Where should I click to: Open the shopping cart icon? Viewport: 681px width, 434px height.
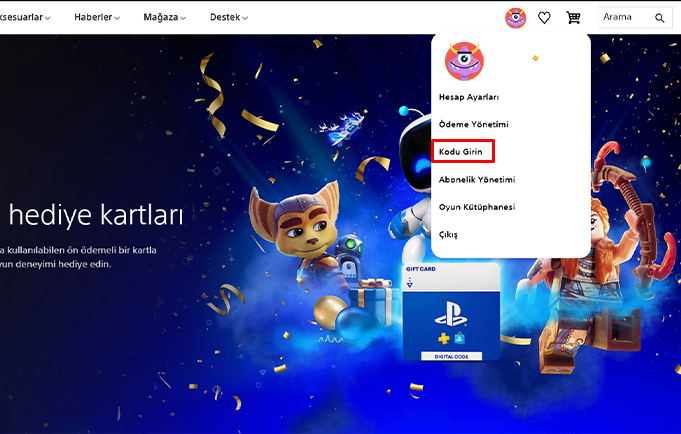[x=573, y=18]
